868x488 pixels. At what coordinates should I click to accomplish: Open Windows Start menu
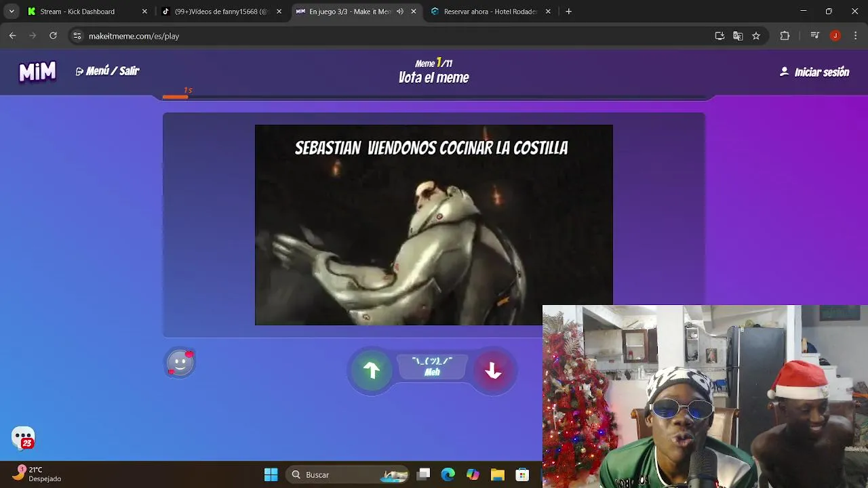pos(271,474)
